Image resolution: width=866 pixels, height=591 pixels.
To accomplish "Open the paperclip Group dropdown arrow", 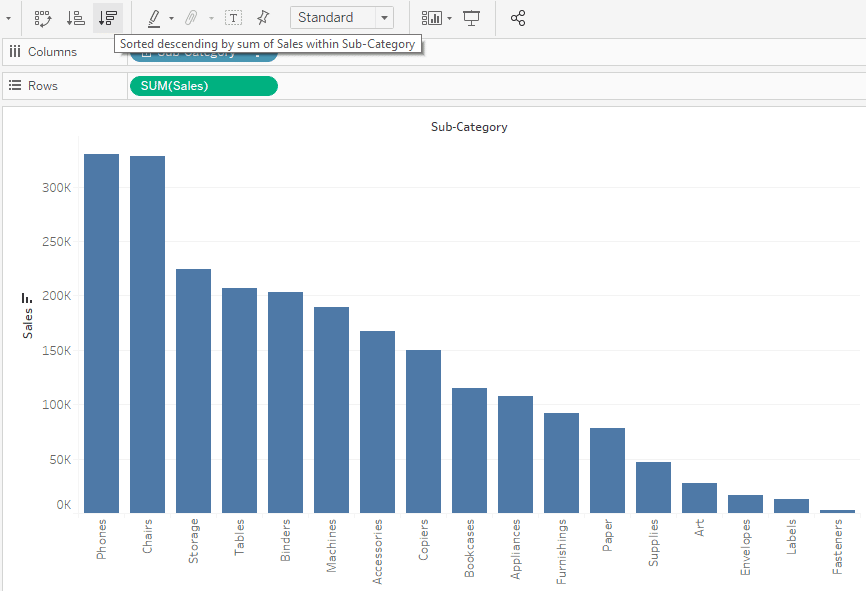I will coord(211,18).
